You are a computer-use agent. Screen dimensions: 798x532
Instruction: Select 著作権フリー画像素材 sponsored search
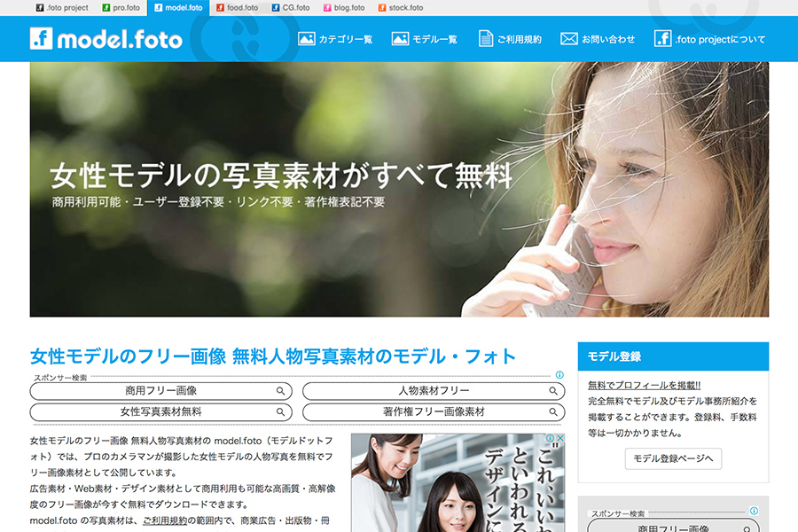click(434, 411)
